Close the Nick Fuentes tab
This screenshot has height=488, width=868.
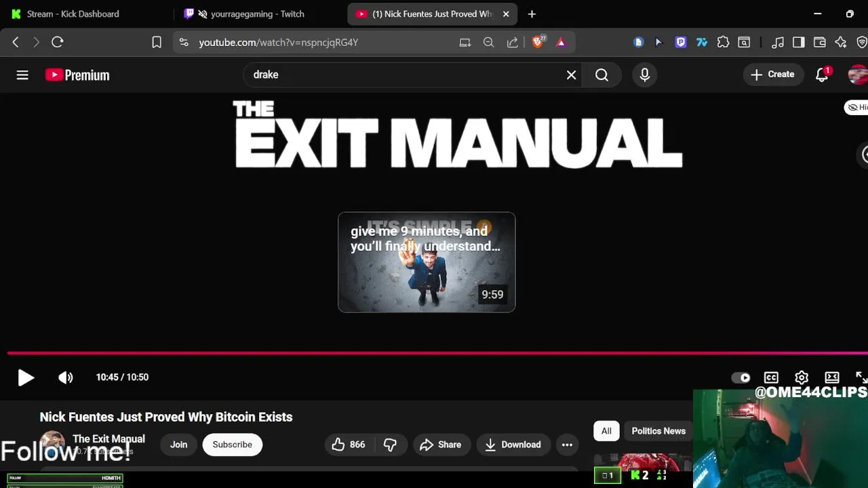tap(506, 14)
